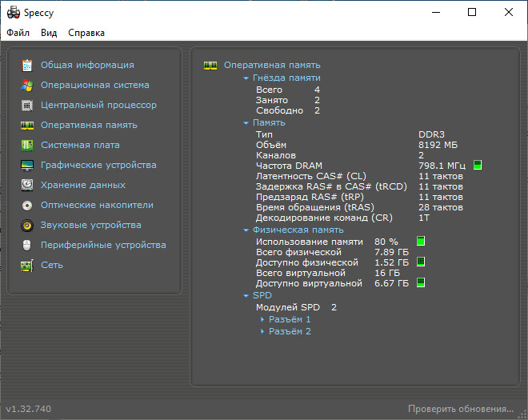The image size is (528, 420).
Task: Click graph icon beside Доступно физической 1.52 ГБ
Action: pyautogui.click(x=421, y=262)
